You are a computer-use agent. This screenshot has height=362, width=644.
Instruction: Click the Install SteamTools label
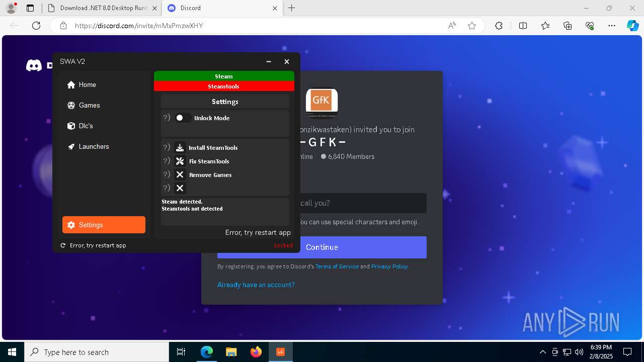pos(213,148)
